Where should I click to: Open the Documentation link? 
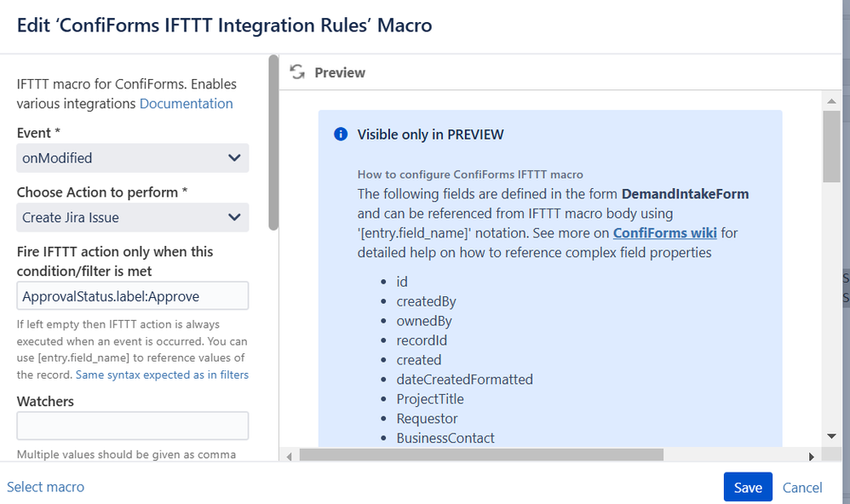click(186, 103)
